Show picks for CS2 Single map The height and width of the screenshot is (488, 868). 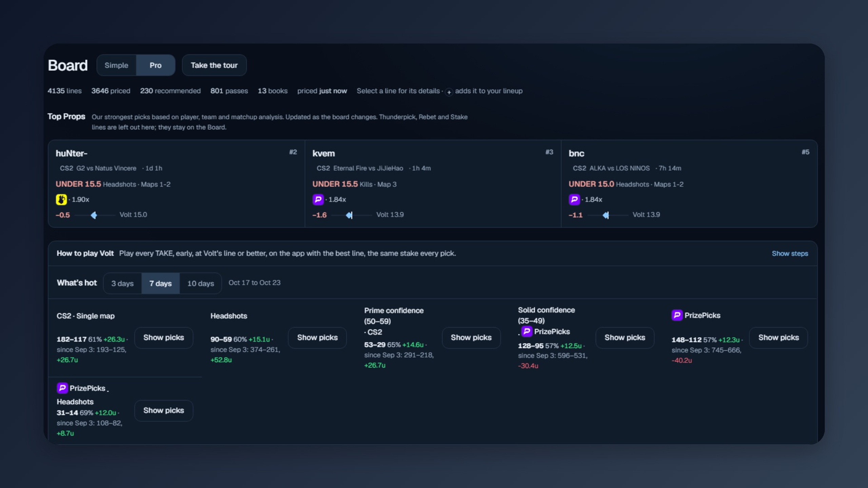164,338
